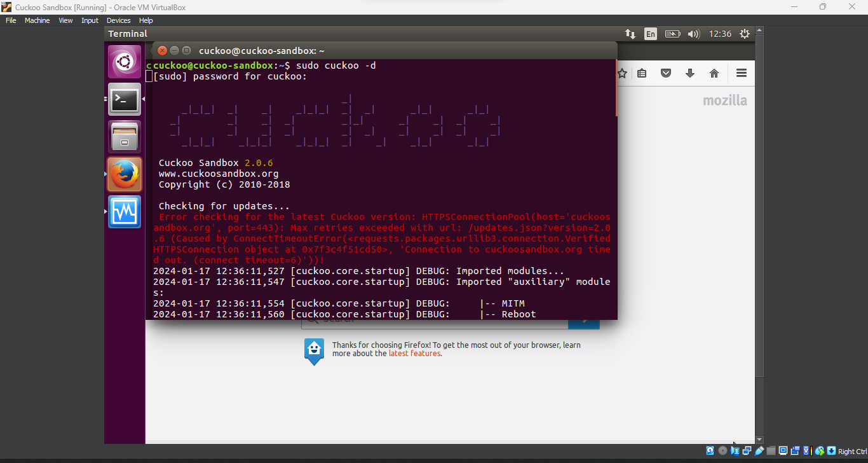Click the 'Cuckoo Sandbox 2.0.6' version text
The width and height of the screenshot is (868, 463).
(215, 163)
